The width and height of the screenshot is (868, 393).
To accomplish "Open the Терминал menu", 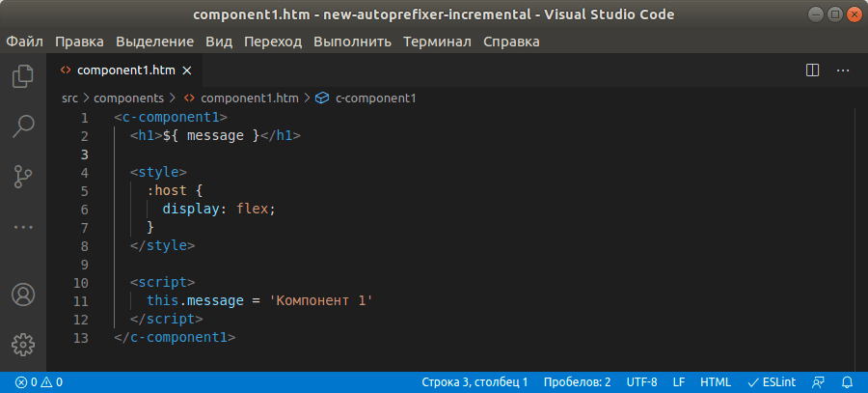I will [x=437, y=42].
